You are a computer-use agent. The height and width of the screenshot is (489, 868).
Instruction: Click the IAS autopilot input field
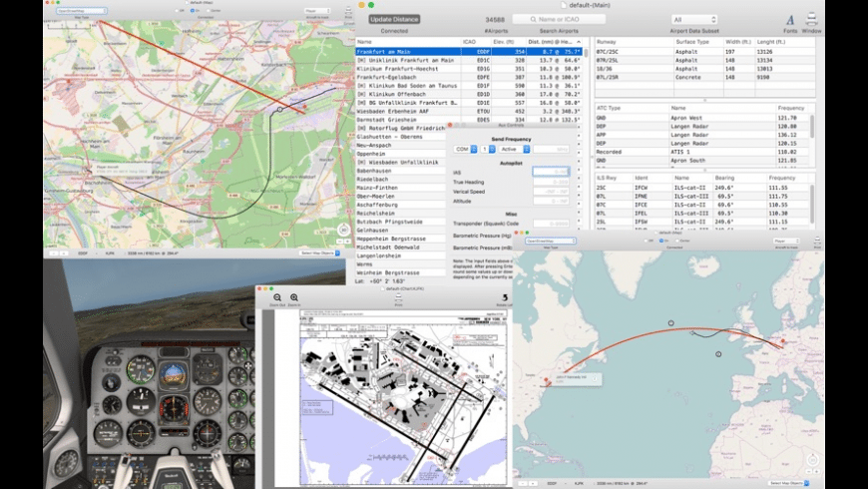click(x=551, y=172)
